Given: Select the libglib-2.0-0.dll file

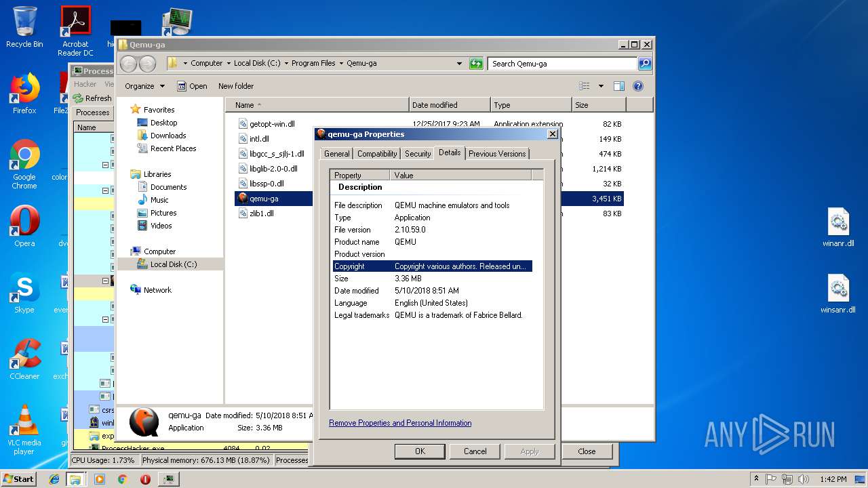Looking at the screenshot, I should point(273,169).
